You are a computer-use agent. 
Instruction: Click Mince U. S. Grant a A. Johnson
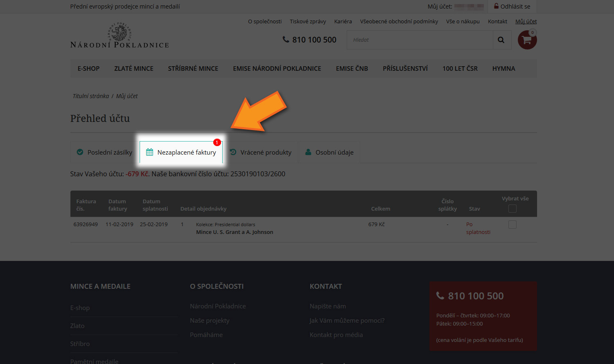[235, 232]
